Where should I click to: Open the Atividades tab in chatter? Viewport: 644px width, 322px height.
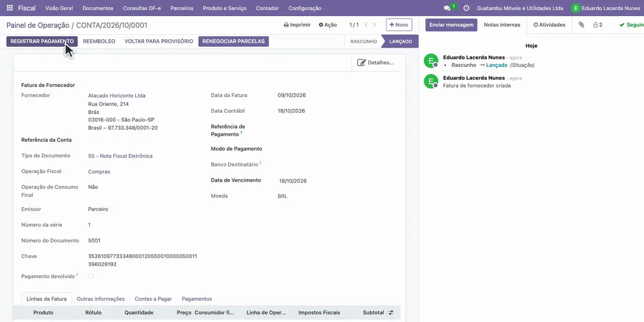coord(549,25)
